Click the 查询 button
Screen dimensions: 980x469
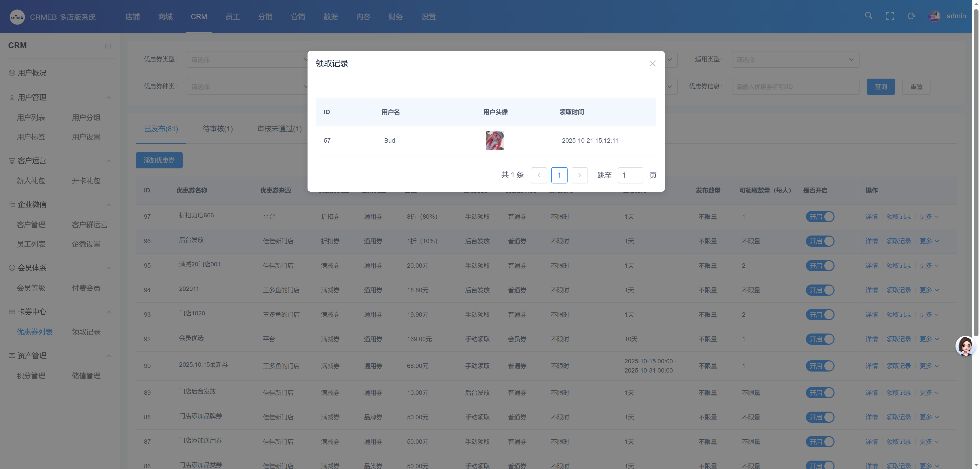(880, 87)
